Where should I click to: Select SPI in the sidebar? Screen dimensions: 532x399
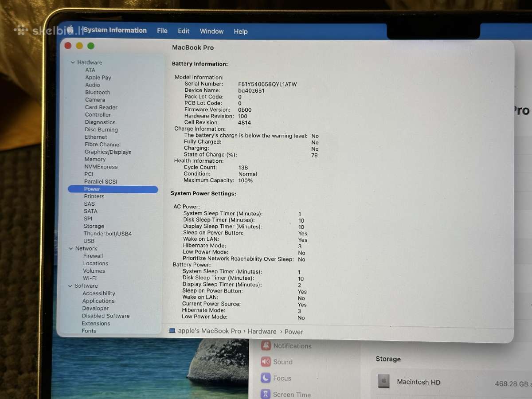[x=88, y=219]
